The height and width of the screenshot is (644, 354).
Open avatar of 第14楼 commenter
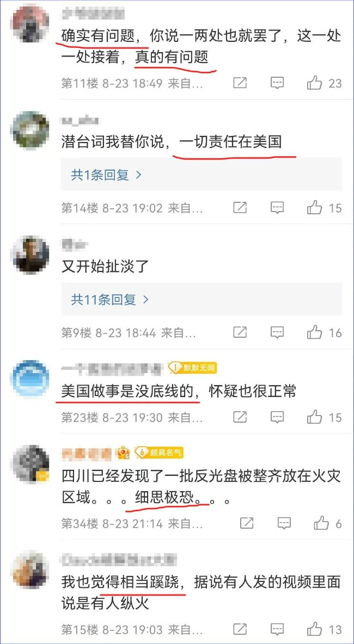pyautogui.click(x=30, y=130)
